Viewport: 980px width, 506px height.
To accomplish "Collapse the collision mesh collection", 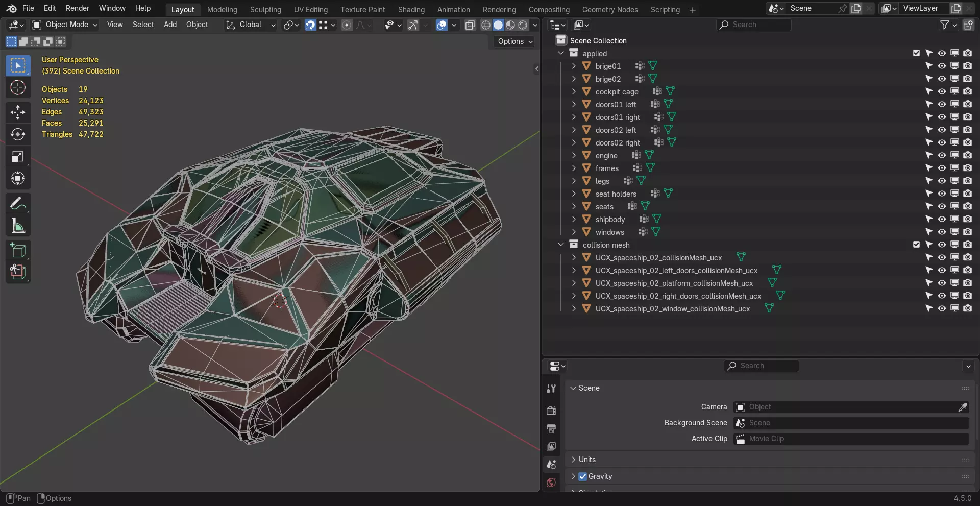I will pos(561,245).
